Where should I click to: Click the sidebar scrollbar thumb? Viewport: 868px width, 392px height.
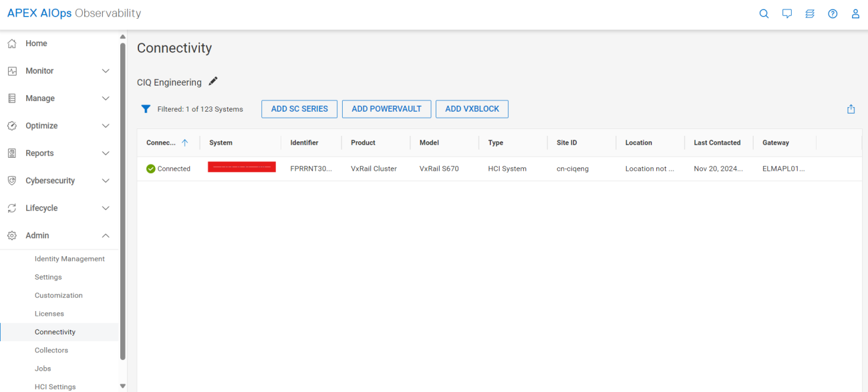[x=122, y=201]
